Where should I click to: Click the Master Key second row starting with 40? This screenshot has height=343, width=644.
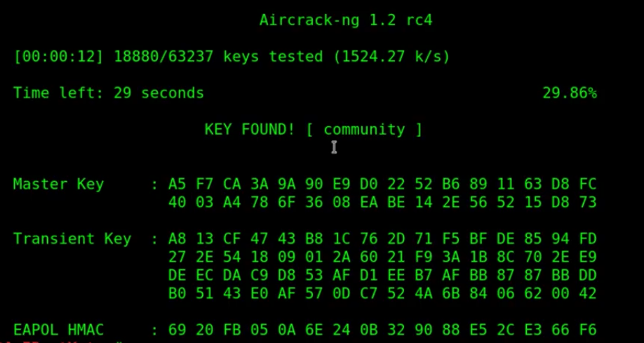(x=382, y=202)
